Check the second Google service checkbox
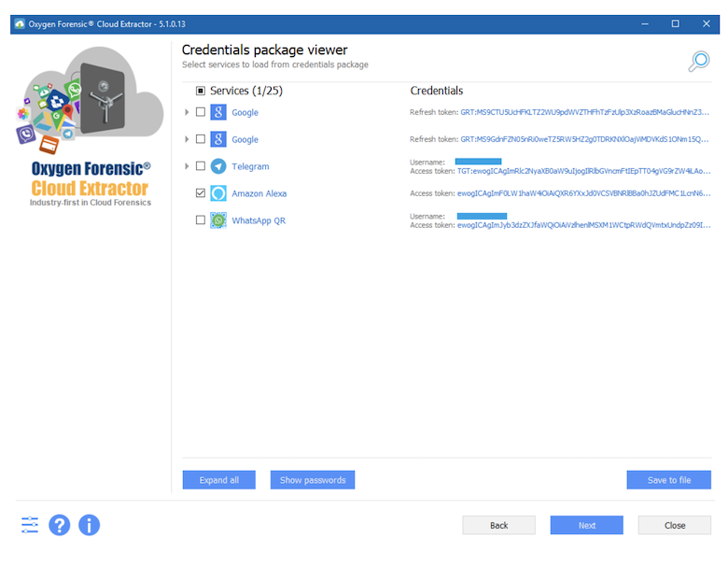 (x=200, y=139)
